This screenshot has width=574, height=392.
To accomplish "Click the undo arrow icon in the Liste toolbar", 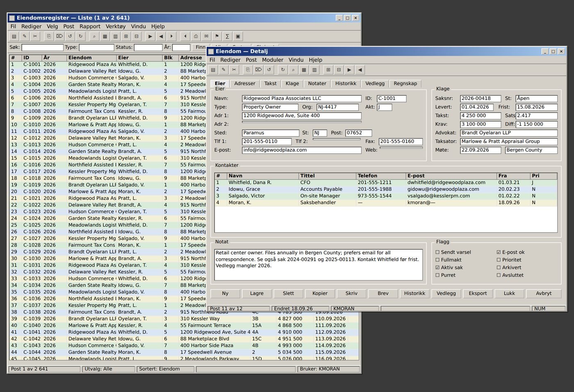I will pyautogui.click(x=70, y=36).
